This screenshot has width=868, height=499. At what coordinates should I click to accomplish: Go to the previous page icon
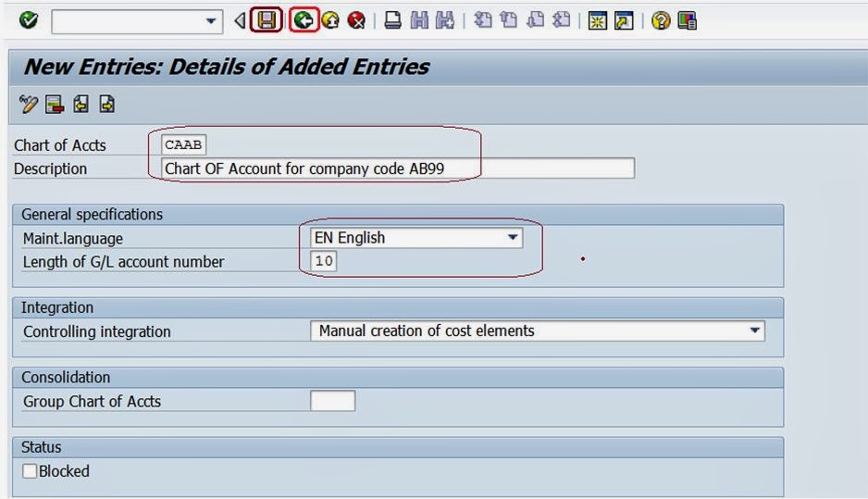[509, 20]
